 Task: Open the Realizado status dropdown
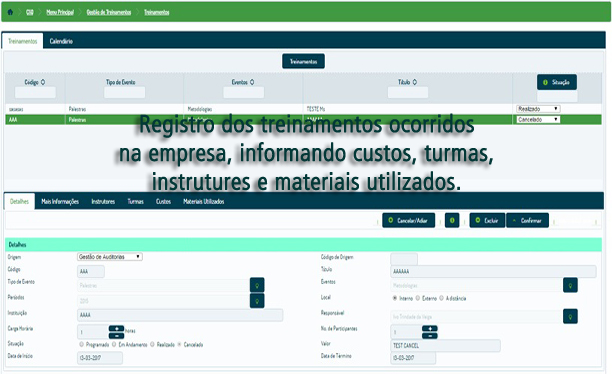coord(538,109)
